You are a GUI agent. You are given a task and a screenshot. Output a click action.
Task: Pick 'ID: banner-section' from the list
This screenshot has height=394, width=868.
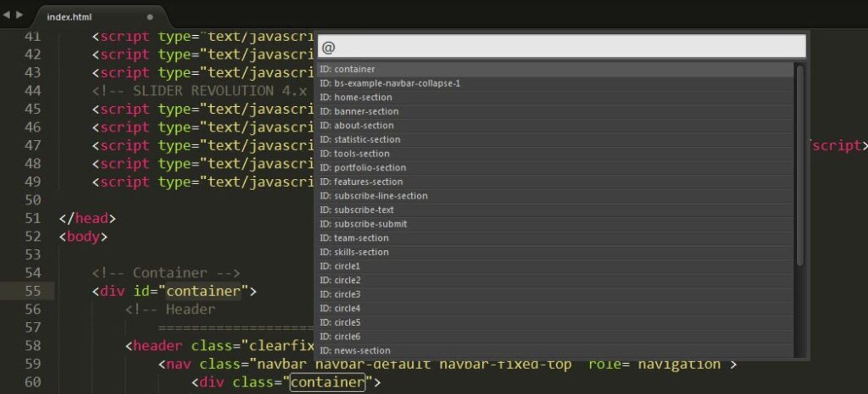point(555,112)
